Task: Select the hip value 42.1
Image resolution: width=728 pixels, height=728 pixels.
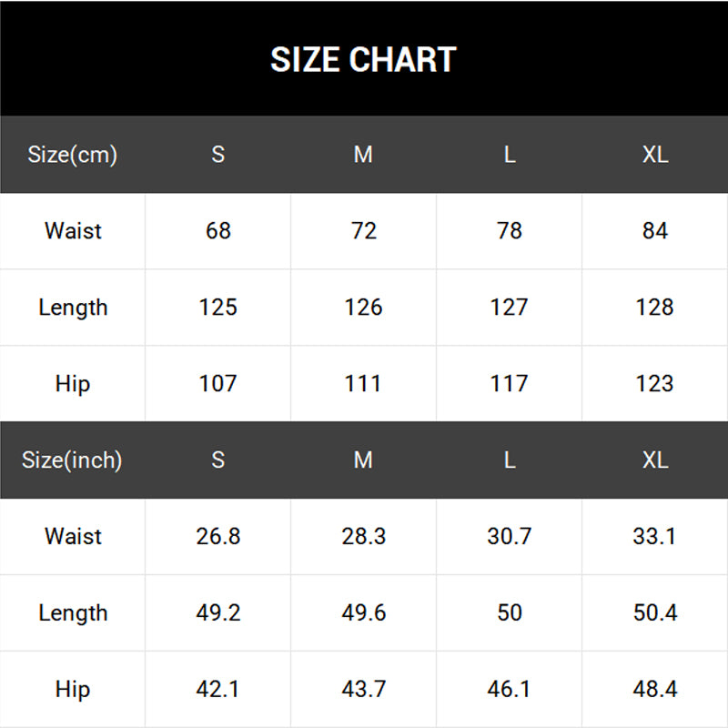Action: click(218, 690)
